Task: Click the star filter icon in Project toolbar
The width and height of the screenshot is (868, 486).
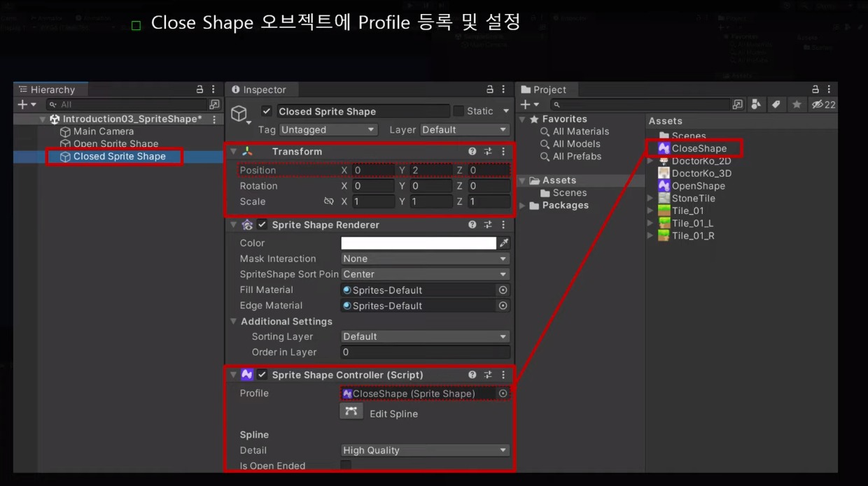Action: click(795, 103)
